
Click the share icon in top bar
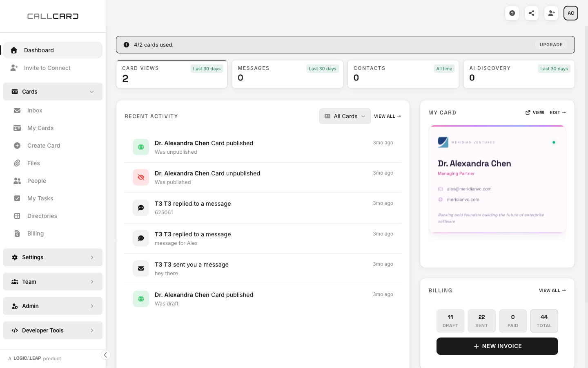click(x=532, y=13)
